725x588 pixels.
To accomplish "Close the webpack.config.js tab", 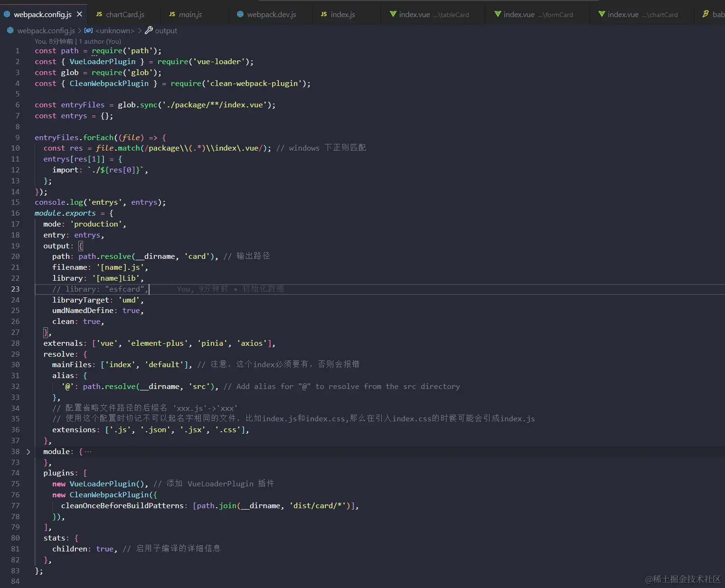I will (79, 14).
